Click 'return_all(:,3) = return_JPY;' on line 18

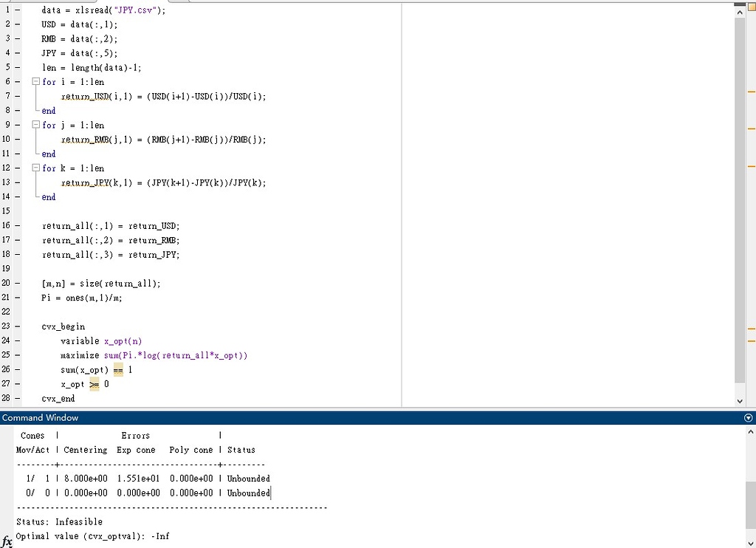111,255
